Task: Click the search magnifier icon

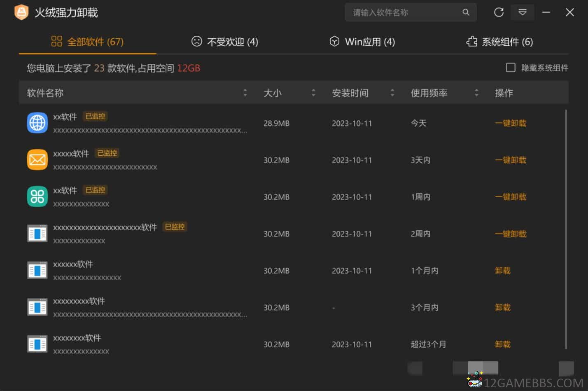Action: pos(466,12)
